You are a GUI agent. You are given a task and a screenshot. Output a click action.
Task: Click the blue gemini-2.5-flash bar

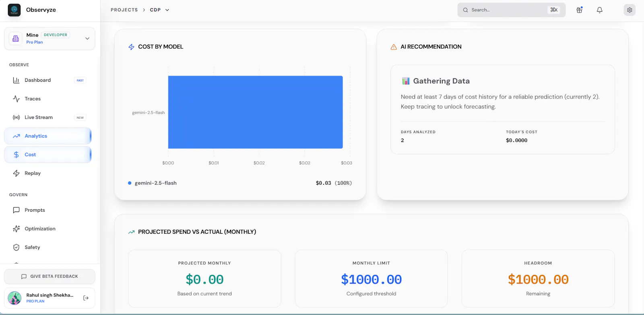pos(255,112)
